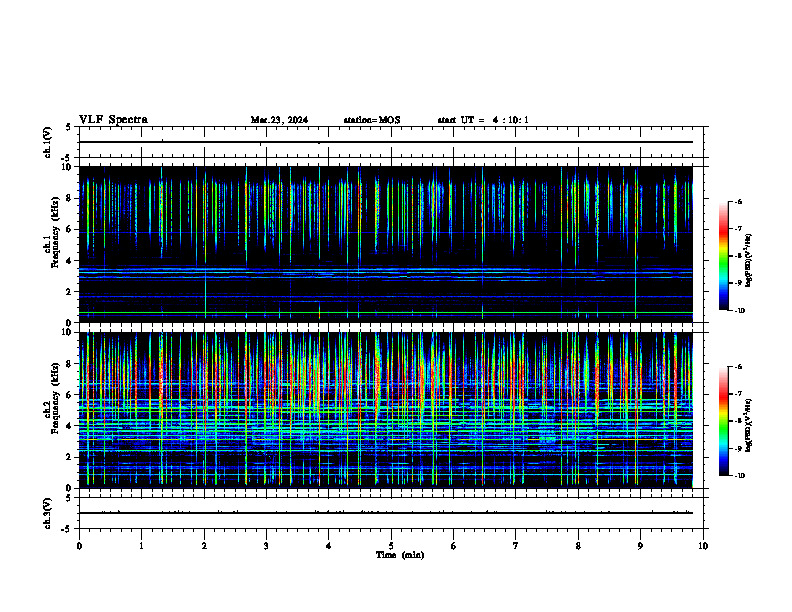Select the ch.1 "Frequency (kHz)" axis label

(56, 232)
